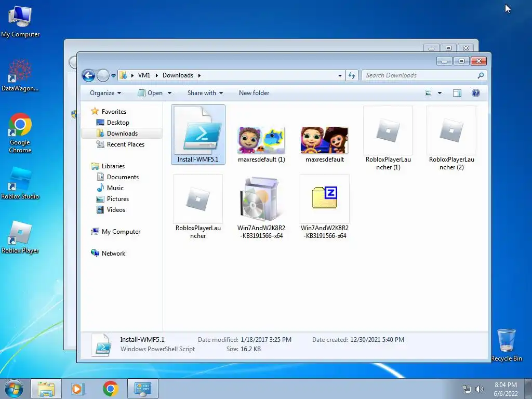This screenshot has height=399, width=532.
Task: Select DataWagon desktop shortcut
Action: pyautogui.click(x=20, y=75)
